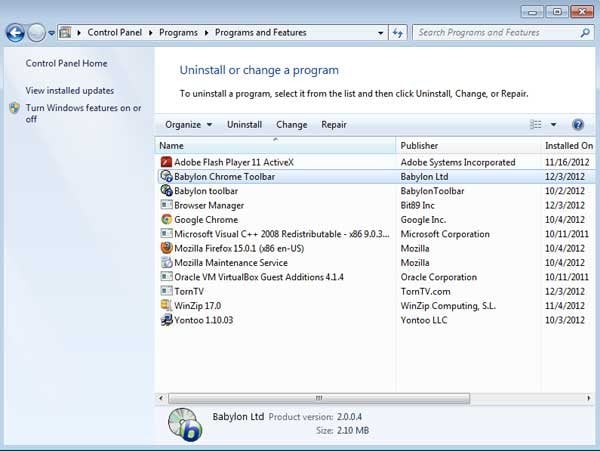Click Uninstall in the toolbar
600x451 pixels.
point(245,125)
